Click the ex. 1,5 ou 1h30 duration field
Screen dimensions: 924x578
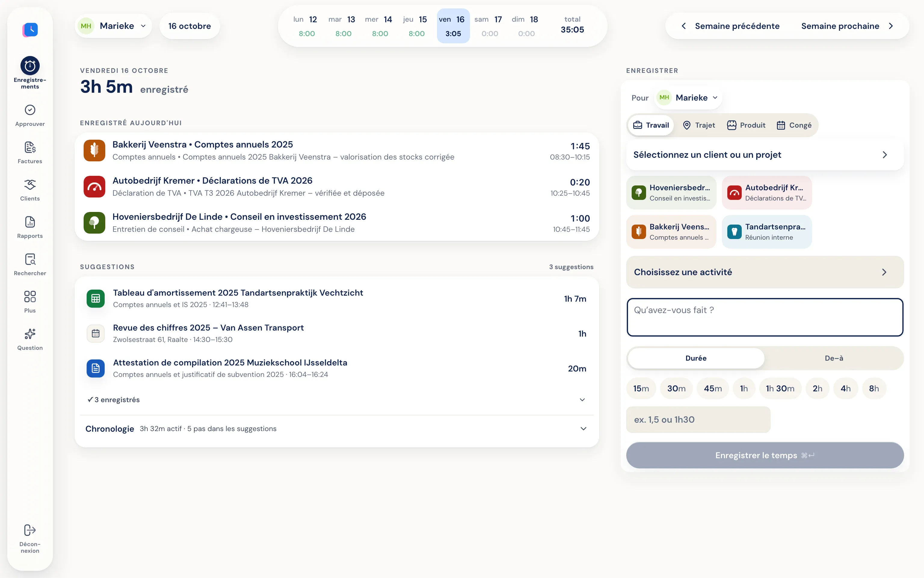tap(698, 420)
